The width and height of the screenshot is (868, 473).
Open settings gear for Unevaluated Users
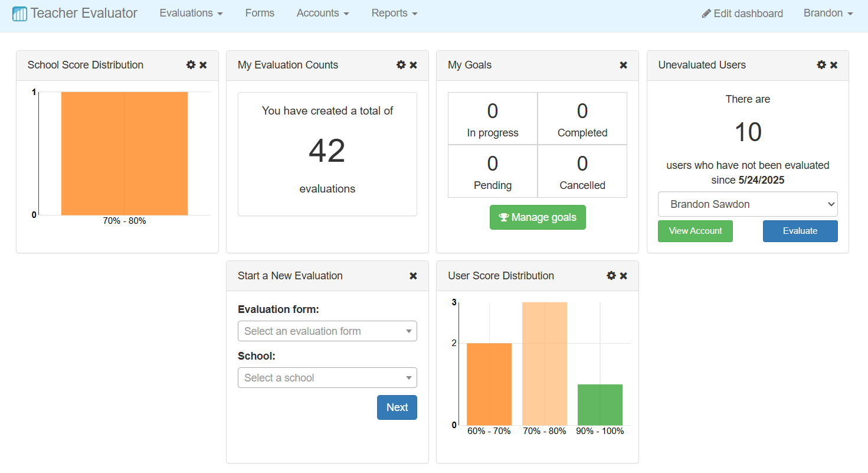click(x=821, y=65)
